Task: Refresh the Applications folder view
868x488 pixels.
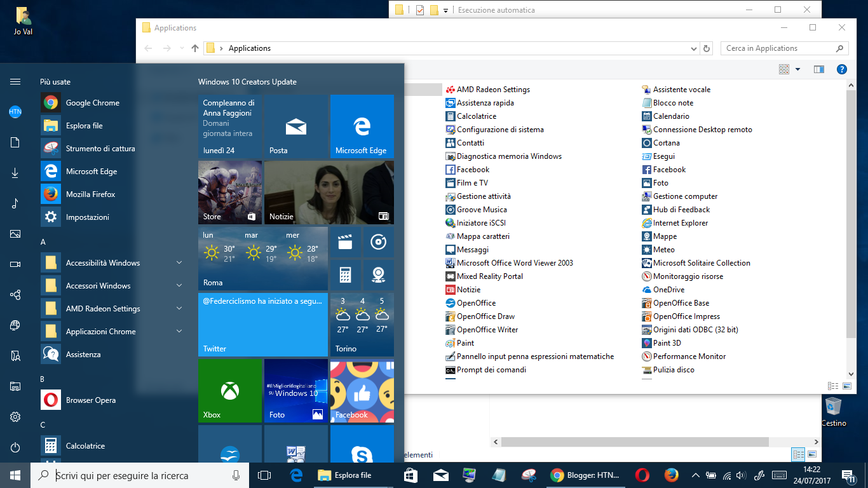Action: (707, 48)
